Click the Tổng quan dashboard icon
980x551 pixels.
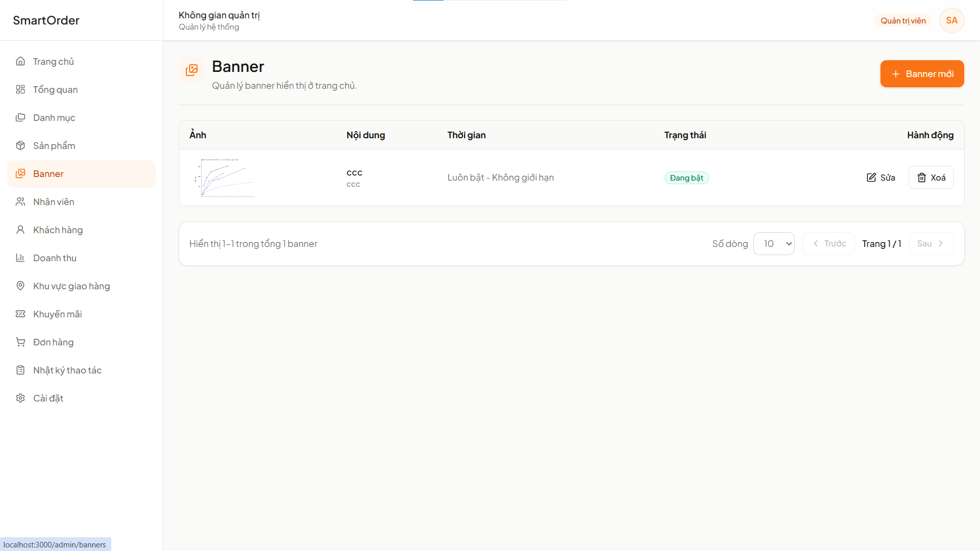[x=20, y=89]
